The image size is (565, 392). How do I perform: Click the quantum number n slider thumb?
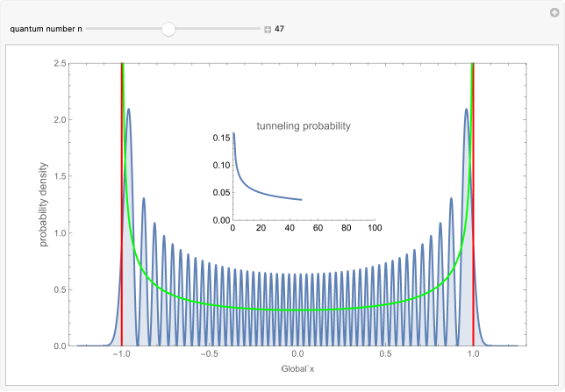coord(168,29)
